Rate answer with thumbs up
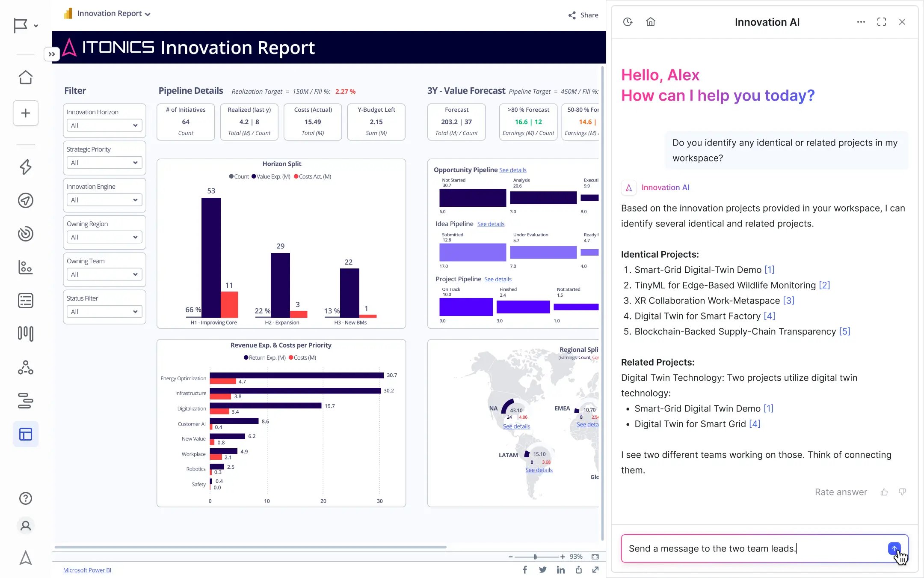 (x=884, y=492)
